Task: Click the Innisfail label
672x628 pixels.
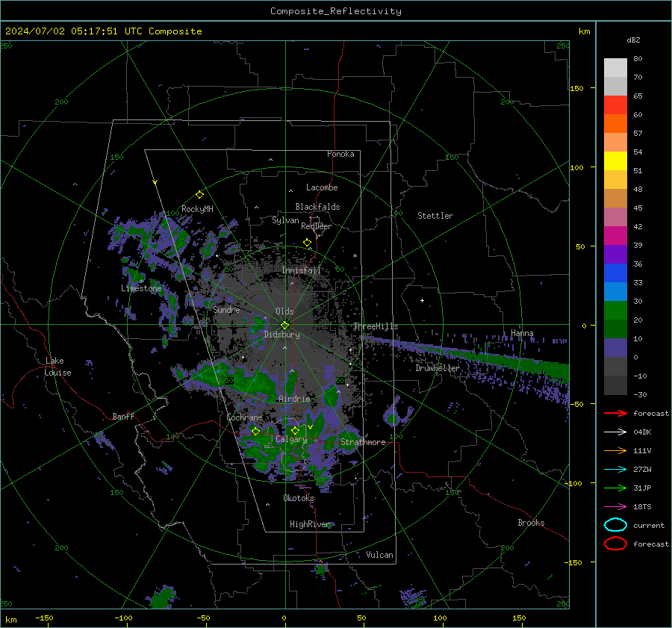Action: [x=302, y=270]
